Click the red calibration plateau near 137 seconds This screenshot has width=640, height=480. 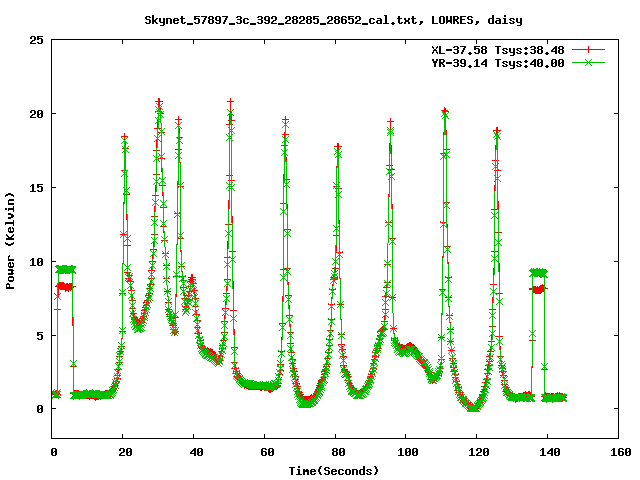click(x=538, y=289)
